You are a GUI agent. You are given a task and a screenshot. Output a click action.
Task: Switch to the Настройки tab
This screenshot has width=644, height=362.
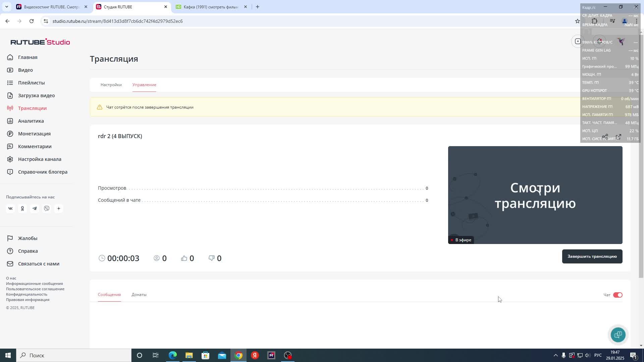click(111, 85)
